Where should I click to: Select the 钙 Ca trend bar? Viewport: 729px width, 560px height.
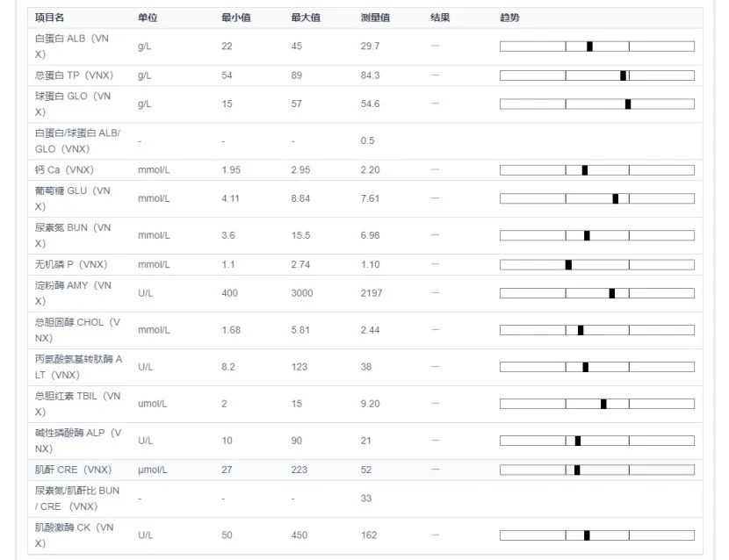tap(596, 170)
